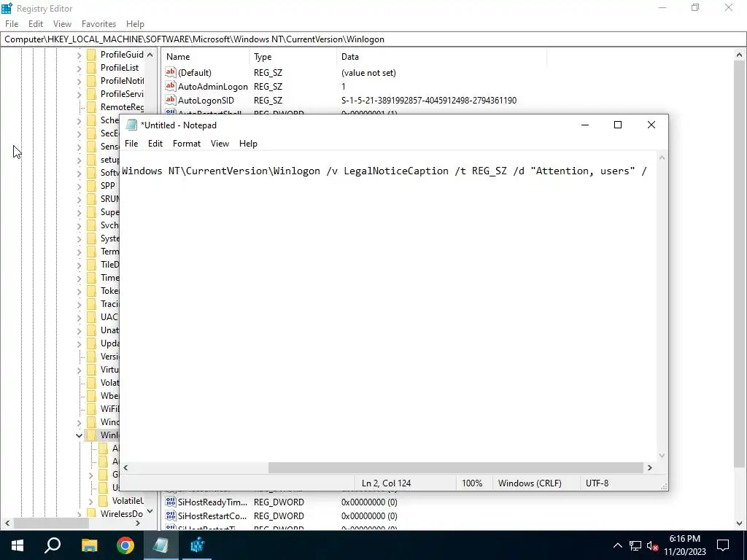The width and height of the screenshot is (747, 560).
Task: Select the WirelessDo tree item
Action: 122,514
